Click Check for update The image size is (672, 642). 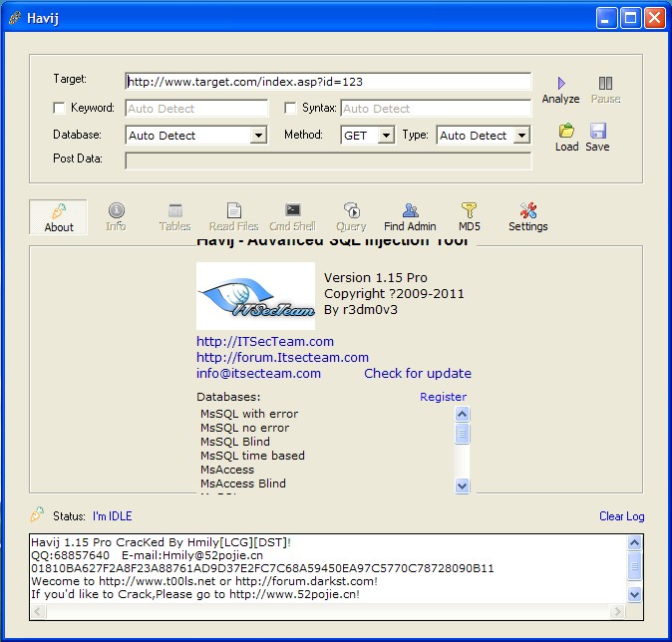[418, 373]
